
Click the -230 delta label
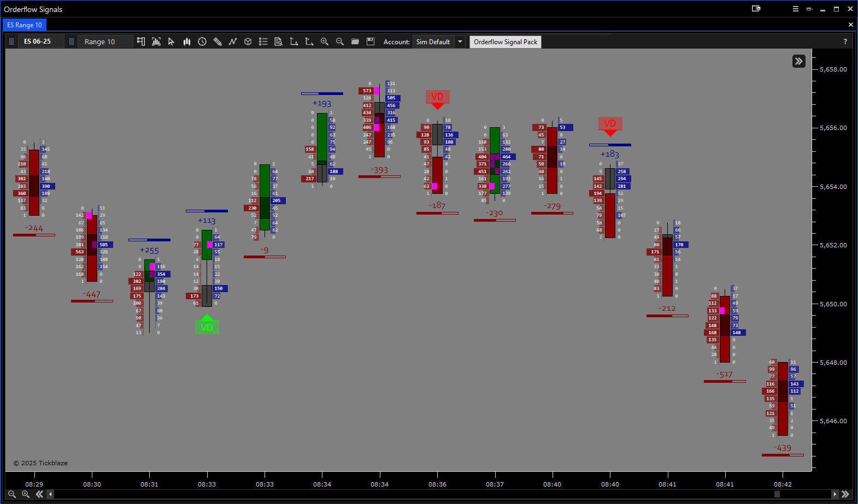tap(495, 214)
